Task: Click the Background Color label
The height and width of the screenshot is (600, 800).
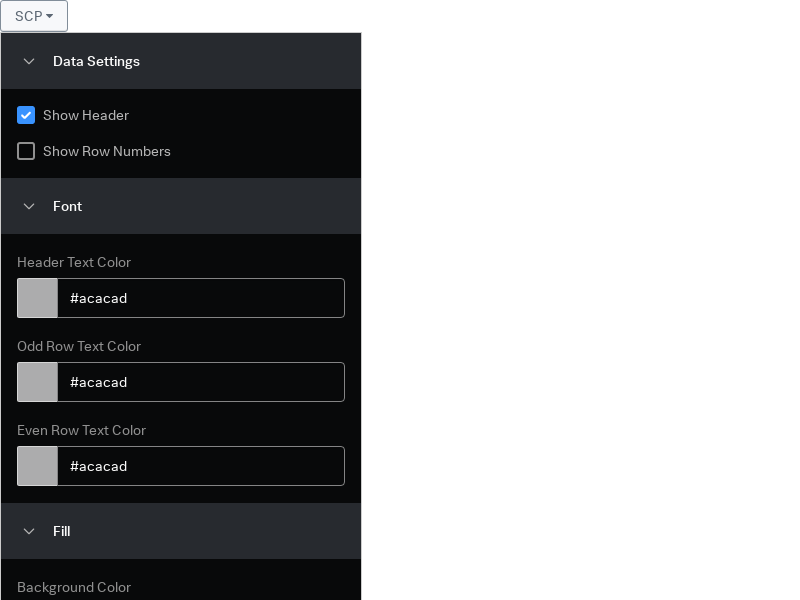Action: (74, 587)
